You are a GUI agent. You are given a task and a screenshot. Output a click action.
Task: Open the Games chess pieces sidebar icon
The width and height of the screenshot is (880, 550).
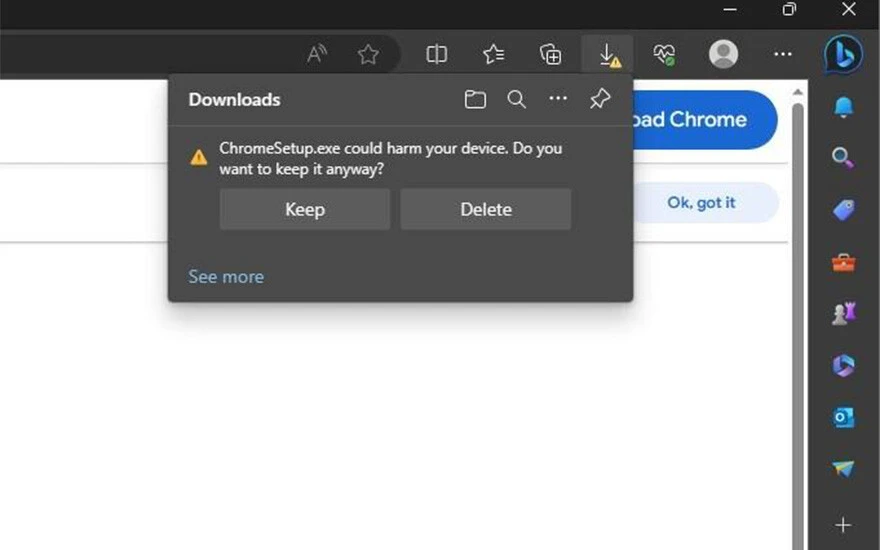tap(844, 314)
